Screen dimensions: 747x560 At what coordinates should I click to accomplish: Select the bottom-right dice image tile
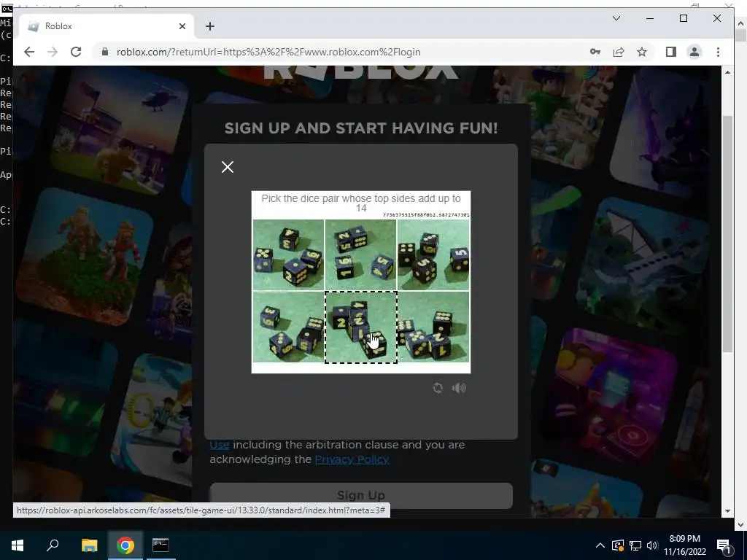[433, 327]
